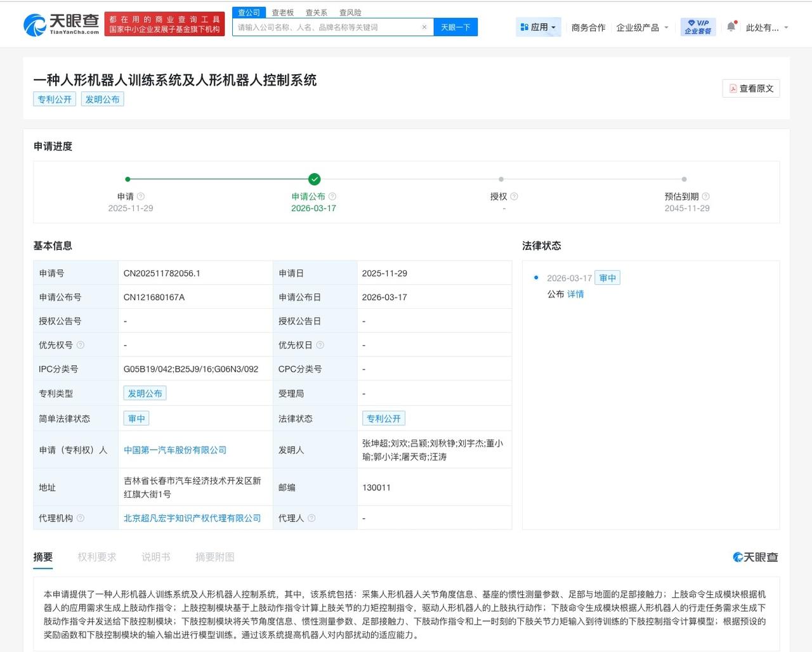Click the green 申请公布 progress node

(x=313, y=179)
